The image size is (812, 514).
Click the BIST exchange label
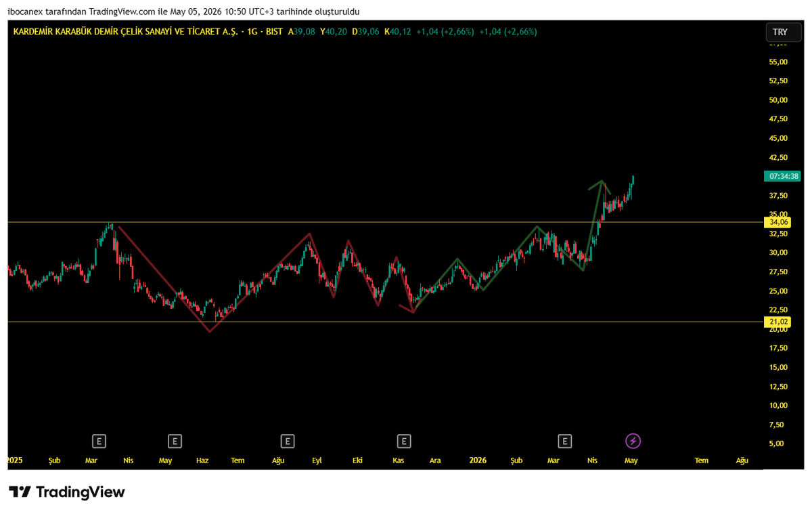coord(275,31)
